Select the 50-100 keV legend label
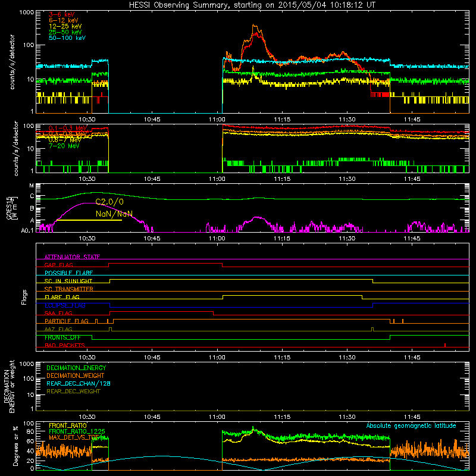The height and width of the screenshot is (476, 476). 67,38
